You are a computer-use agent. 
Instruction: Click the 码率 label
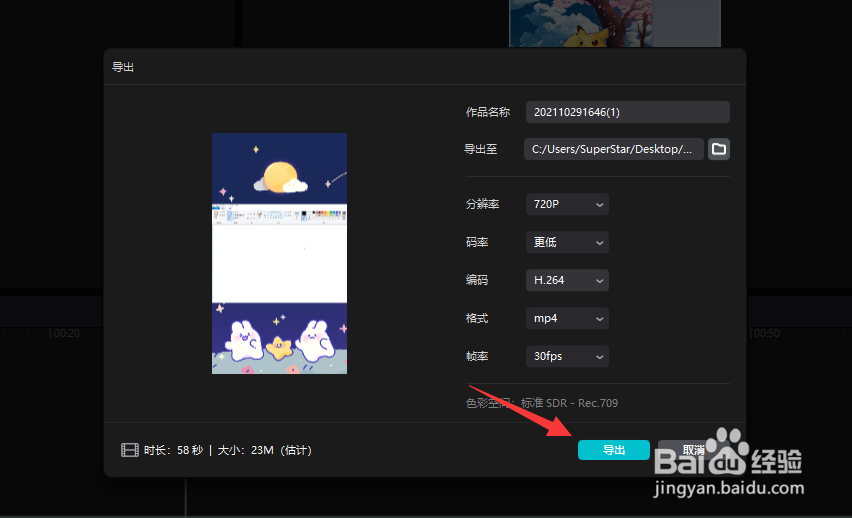477,242
